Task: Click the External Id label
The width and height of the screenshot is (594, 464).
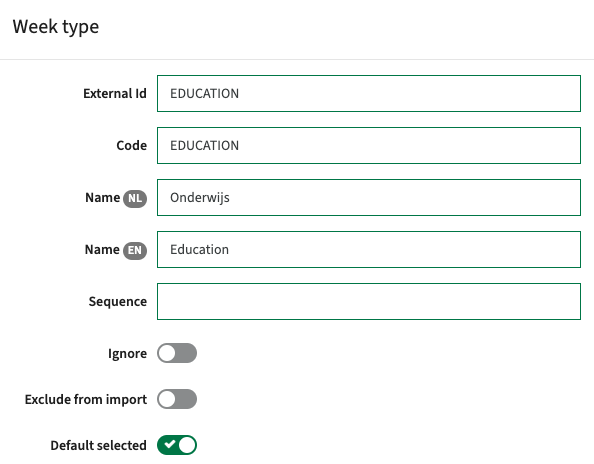Action: [115, 94]
